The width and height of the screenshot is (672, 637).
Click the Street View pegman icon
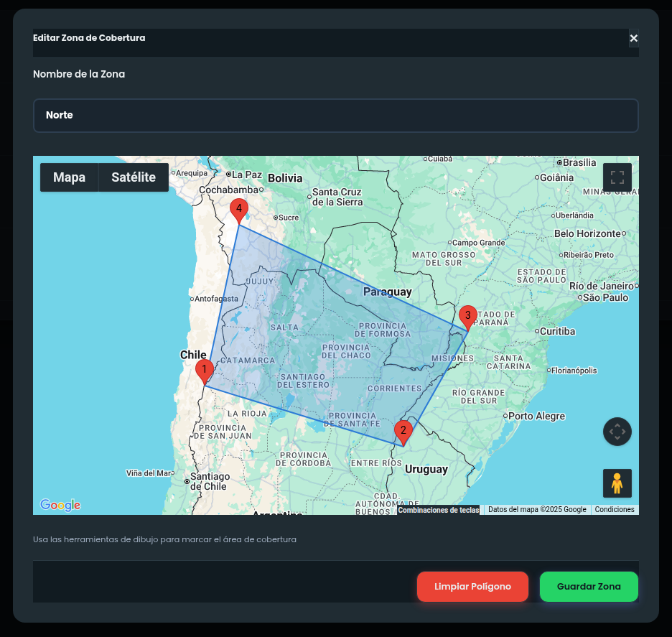617,483
